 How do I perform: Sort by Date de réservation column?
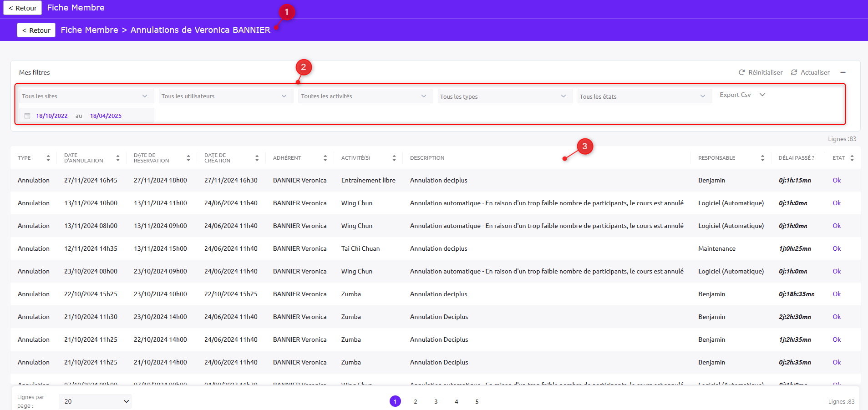click(188, 158)
